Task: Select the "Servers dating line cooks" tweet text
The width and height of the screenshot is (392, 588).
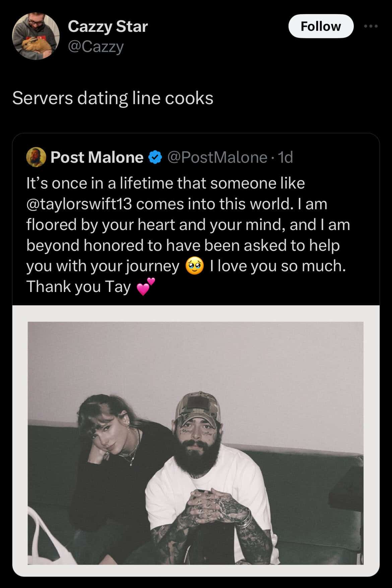Action: [x=113, y=98]
